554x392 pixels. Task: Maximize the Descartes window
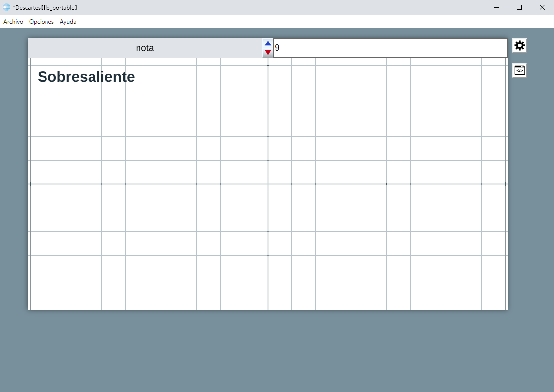pos(519,7)
